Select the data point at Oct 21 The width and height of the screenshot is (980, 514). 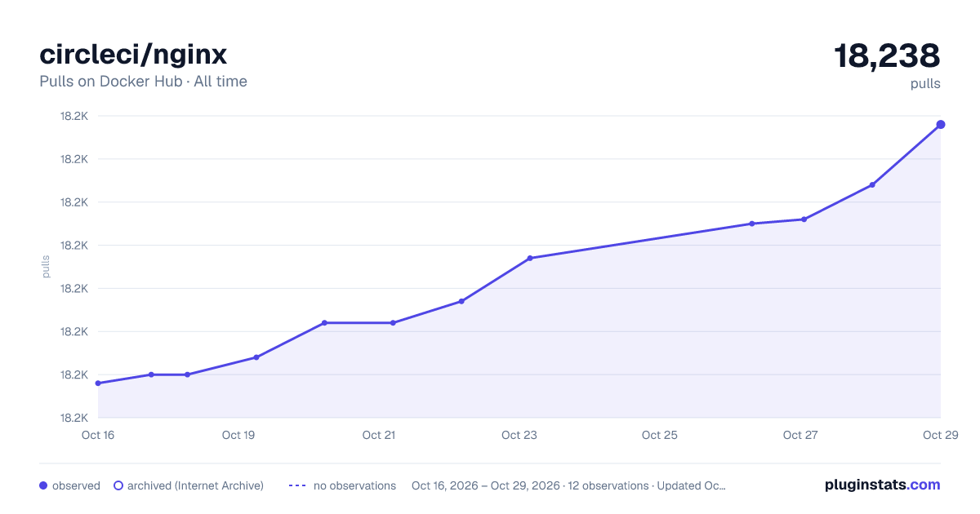point(393,323)
